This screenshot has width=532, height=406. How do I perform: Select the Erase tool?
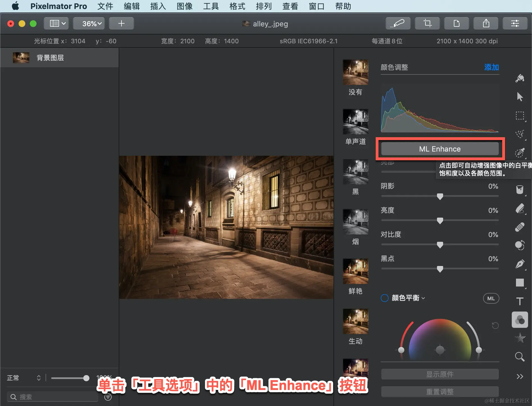pos(520,208)
